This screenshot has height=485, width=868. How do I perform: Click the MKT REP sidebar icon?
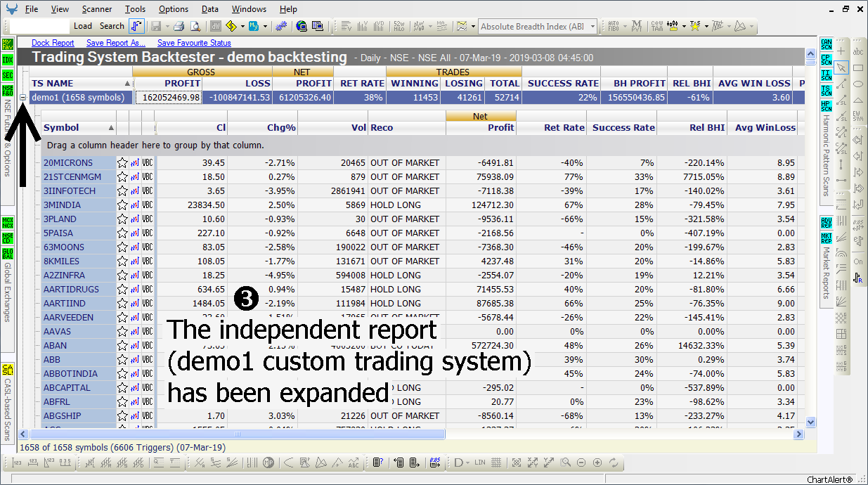[826, 238]
